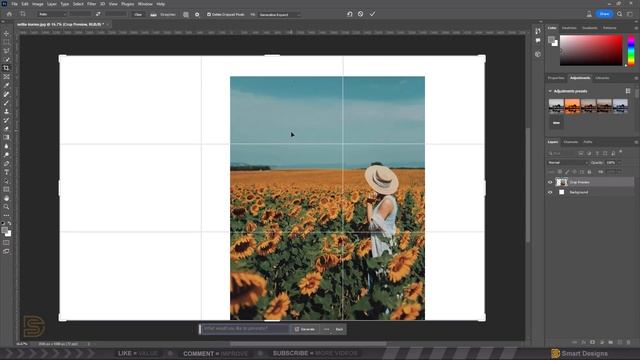
Task: Select the Rectangular Marquee tool
Action: point(6,42)
